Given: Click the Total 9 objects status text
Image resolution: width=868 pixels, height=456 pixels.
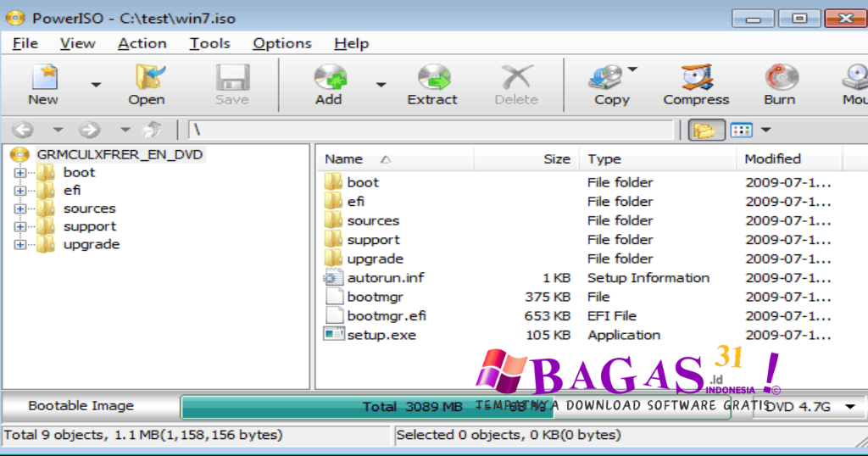Looking at the screenshot, I should pyautogui.click(x=142, y=436).
